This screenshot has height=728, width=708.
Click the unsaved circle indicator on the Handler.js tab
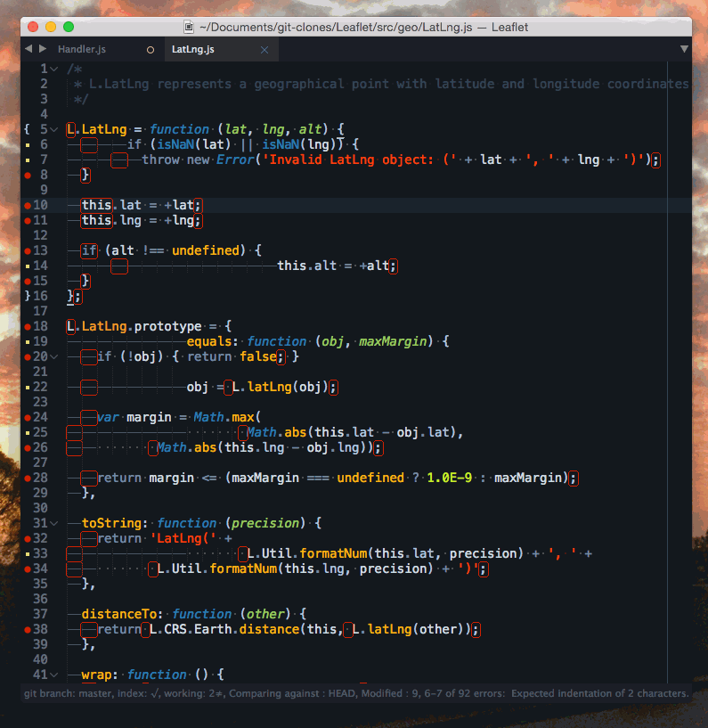tap(150, 50)
